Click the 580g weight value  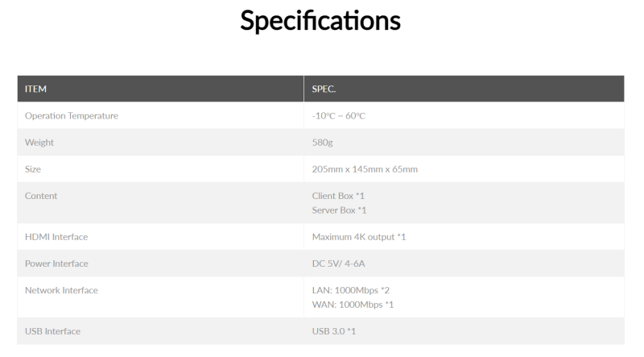(324, 143)
